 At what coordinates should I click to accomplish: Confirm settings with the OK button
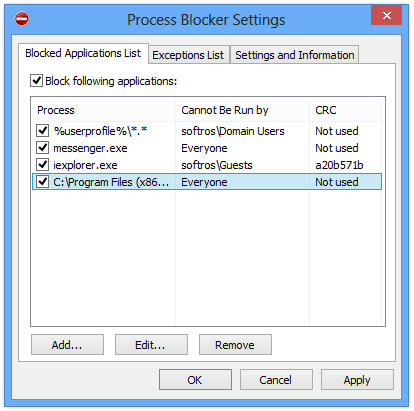tap(195, 380)
